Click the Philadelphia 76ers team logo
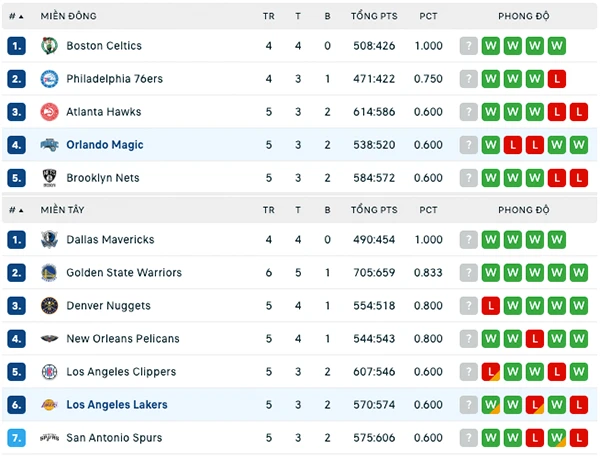Viewport: 600px width, 461px height. [49, 79]
